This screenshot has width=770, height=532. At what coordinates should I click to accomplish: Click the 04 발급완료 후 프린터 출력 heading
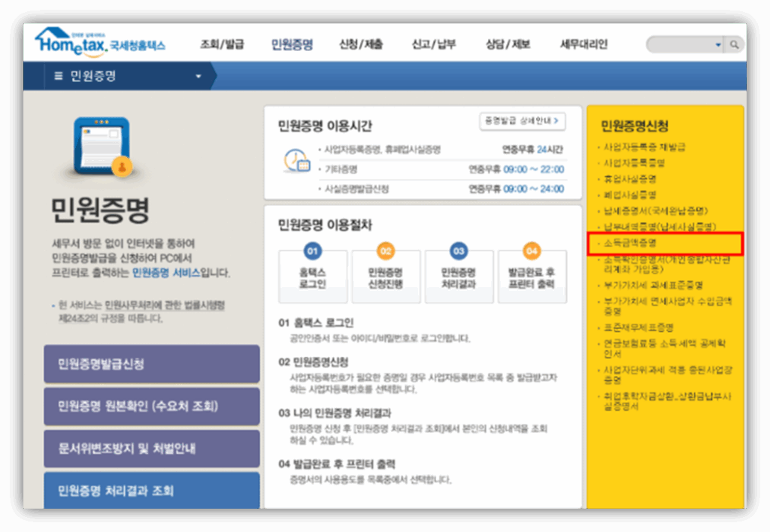[336, 464]
